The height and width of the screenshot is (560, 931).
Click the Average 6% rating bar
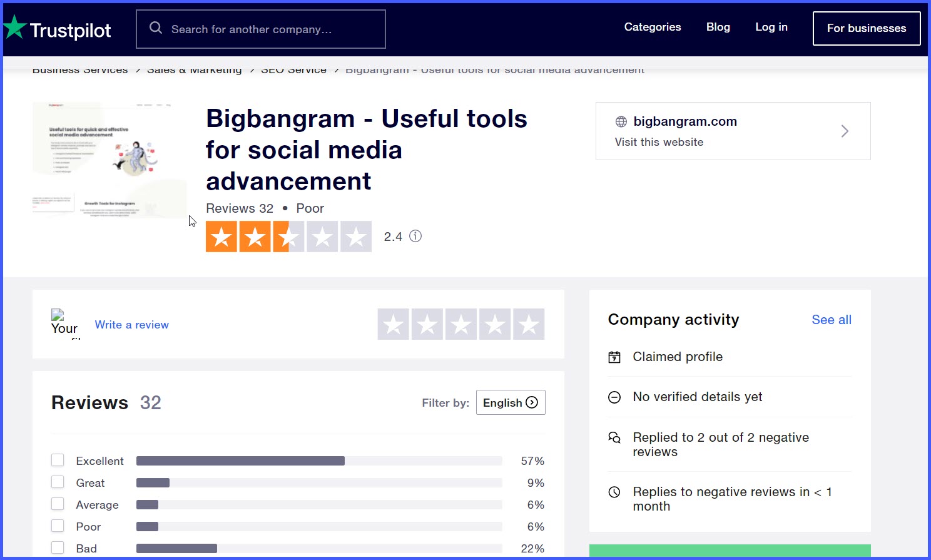(x=319, y=505)
